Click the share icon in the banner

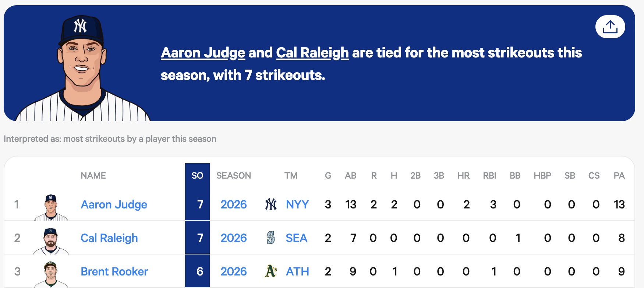click(610, 27)
